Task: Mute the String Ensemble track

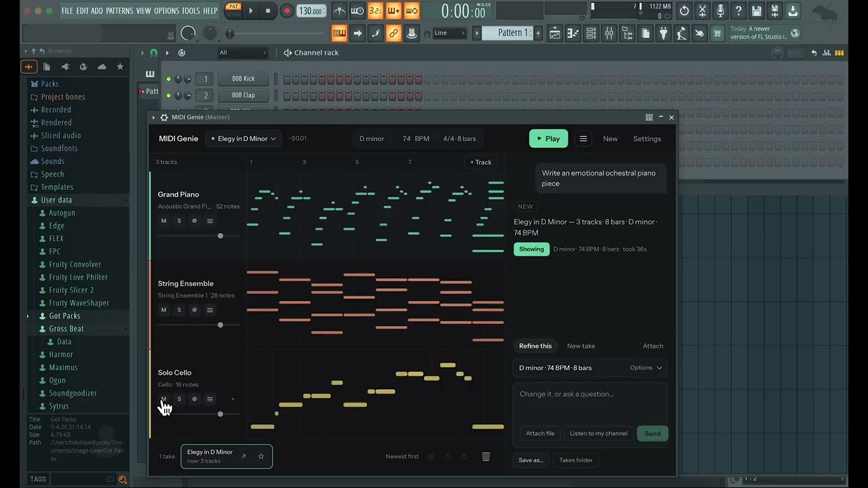Action: [163, 310]
